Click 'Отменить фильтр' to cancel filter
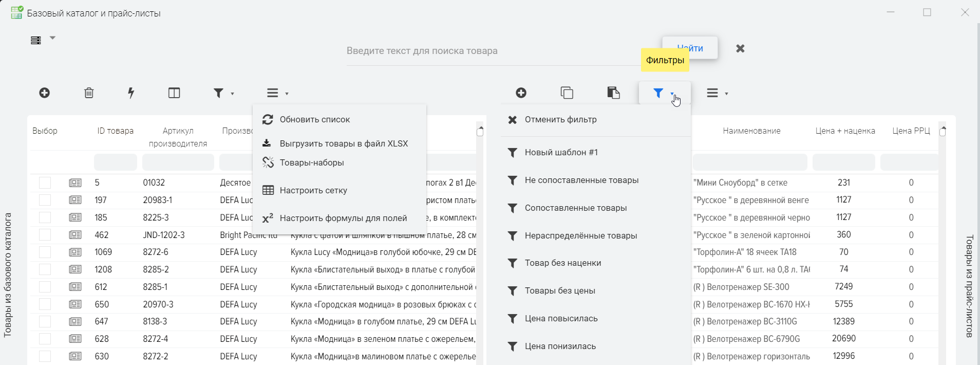 [560, 120]
